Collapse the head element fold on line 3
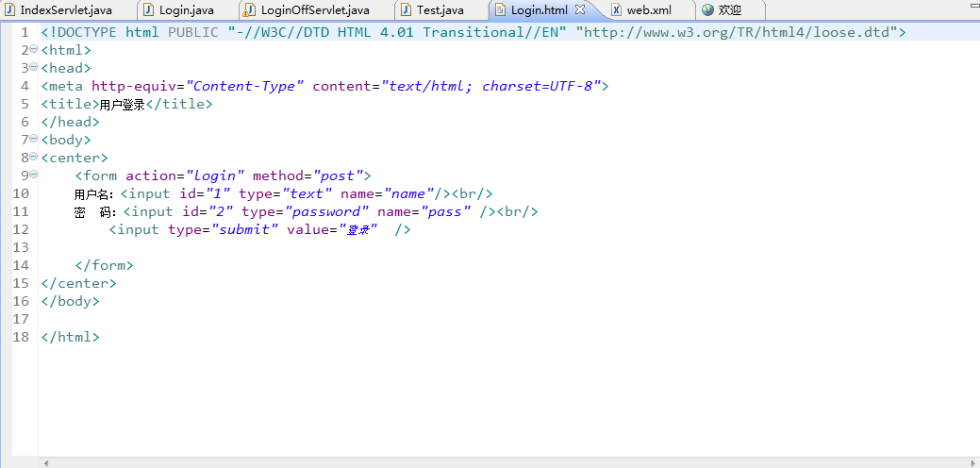 (x=34, y=67)
